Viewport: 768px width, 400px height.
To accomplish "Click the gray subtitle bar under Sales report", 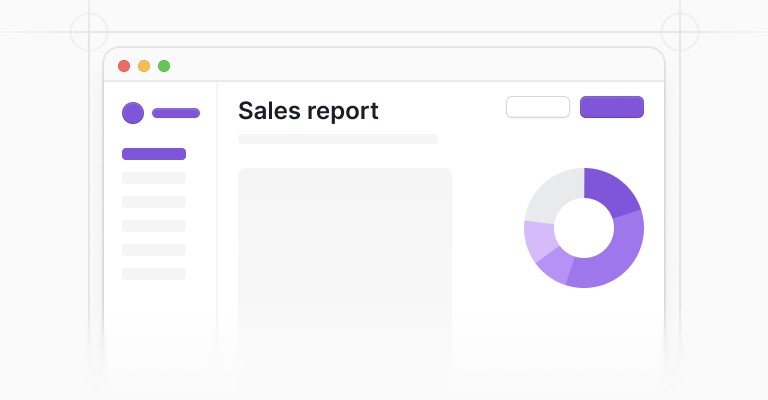I will pyautogui.click(x=338, y=139).
